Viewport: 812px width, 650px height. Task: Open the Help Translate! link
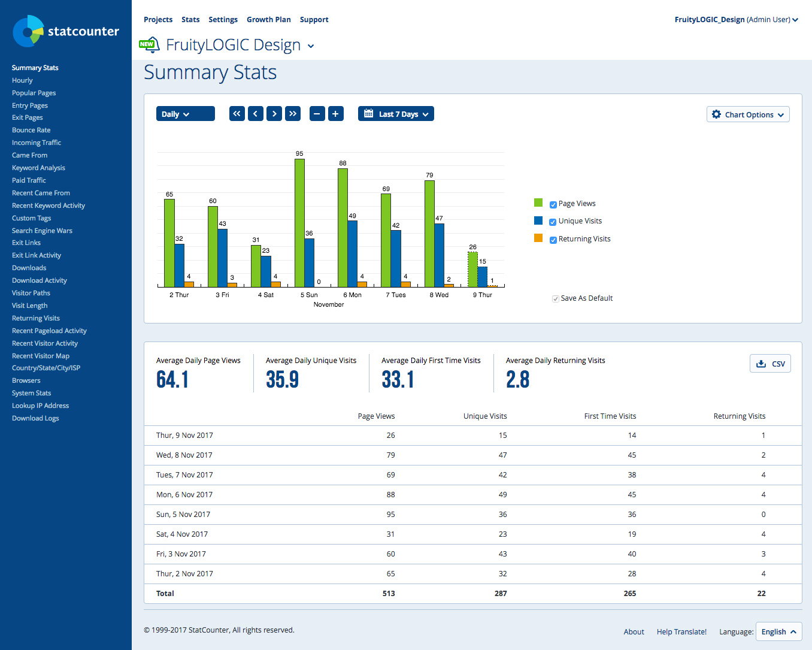tap(681, 631)
